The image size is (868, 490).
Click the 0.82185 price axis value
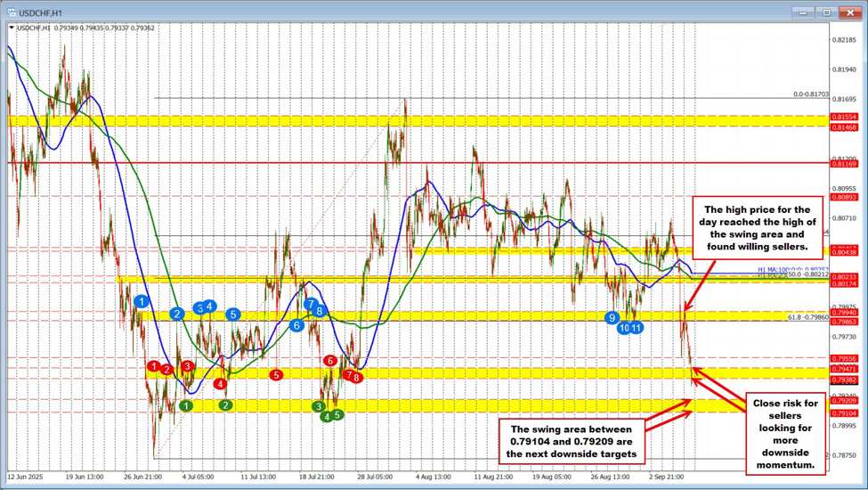pyautogui.click(x=844, y=40)
